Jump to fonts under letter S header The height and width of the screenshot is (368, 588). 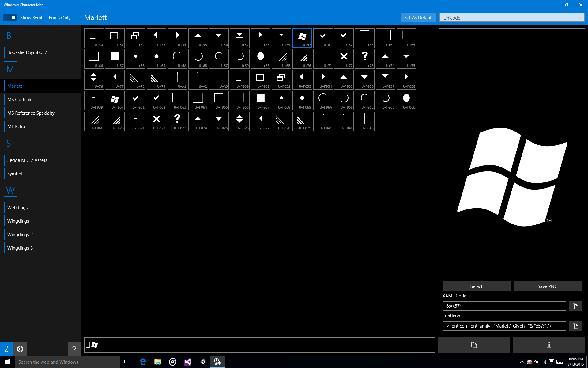(11, 142)
